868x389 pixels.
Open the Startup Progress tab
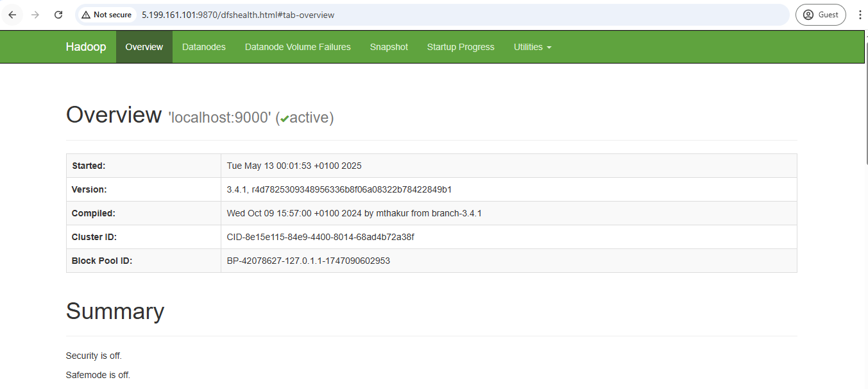tap(461, 47)
